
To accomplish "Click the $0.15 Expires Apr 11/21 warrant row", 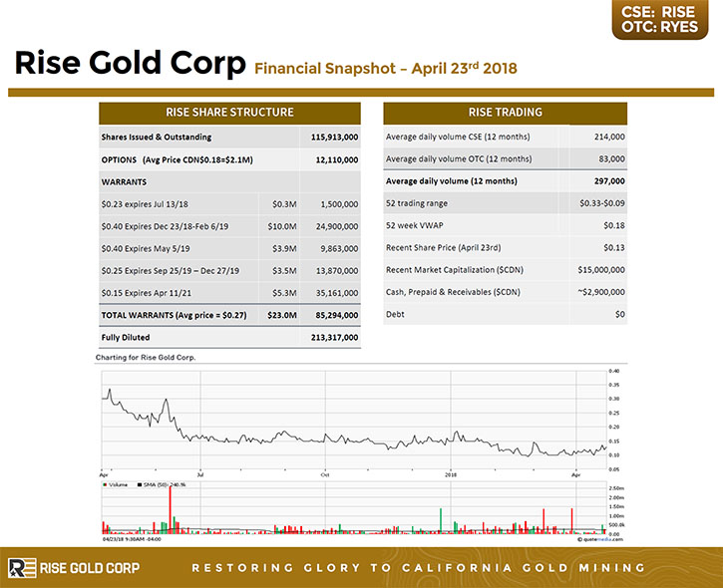I will (x=229, y=293).
